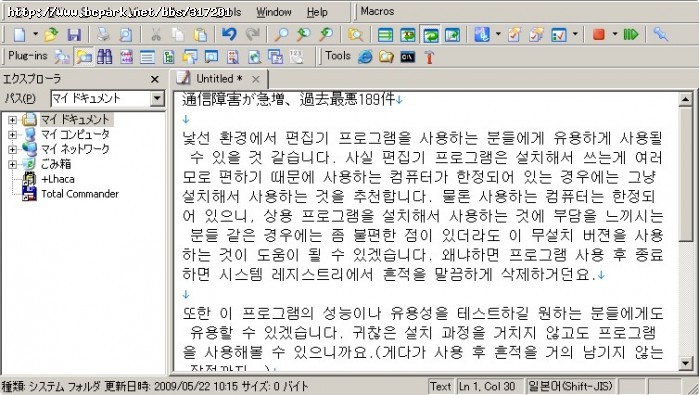Screen dimensions: 700x395
Task: Print the document with printer icon
Action: click(x=103, y=35)
